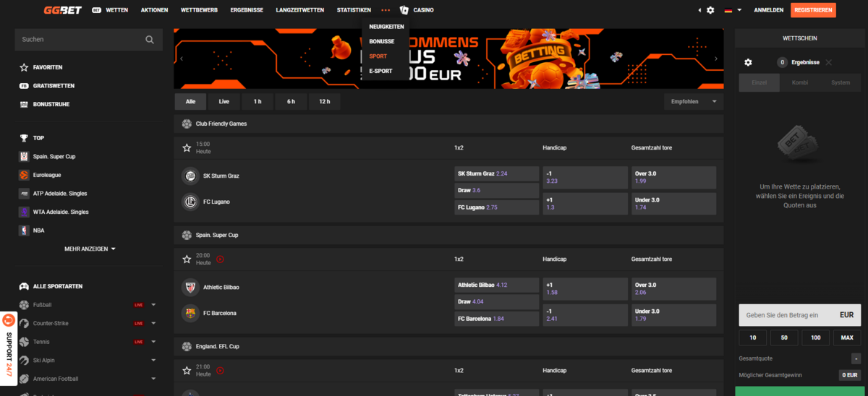The height and width of the screenshot is (396, 868).
Task: Click Anmelden to log in
Action: (768, 10)
